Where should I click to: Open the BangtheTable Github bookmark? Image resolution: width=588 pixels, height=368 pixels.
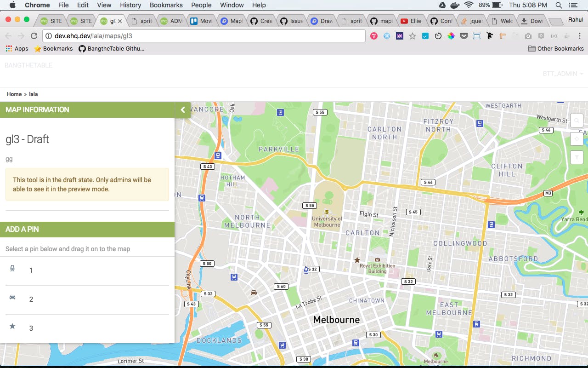111,48
